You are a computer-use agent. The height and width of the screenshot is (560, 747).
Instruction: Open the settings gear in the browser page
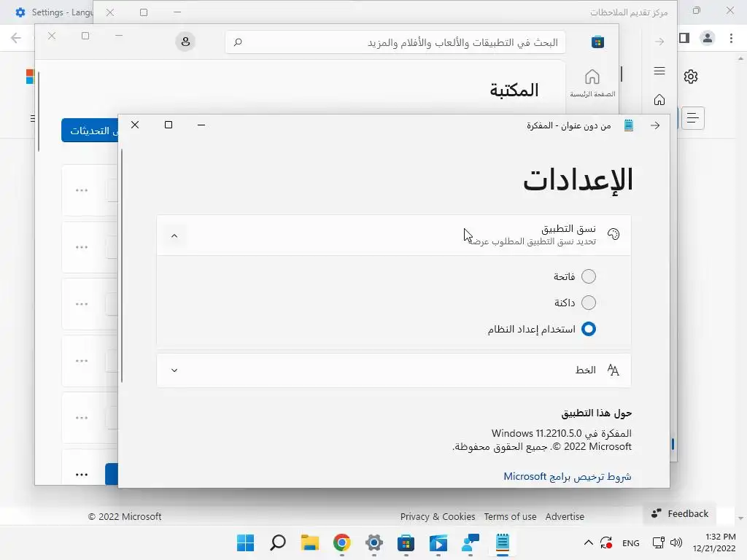point(691,76)
